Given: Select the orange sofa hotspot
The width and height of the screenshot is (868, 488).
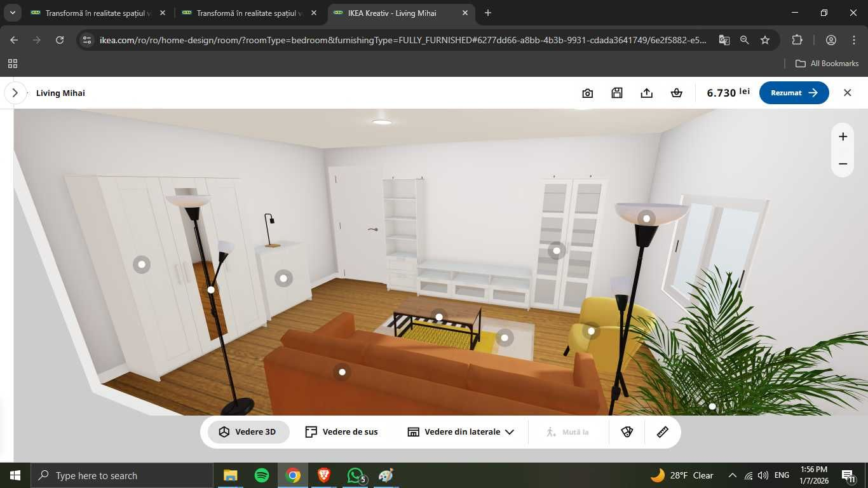Looking at the screenshot, I should 342,372.
